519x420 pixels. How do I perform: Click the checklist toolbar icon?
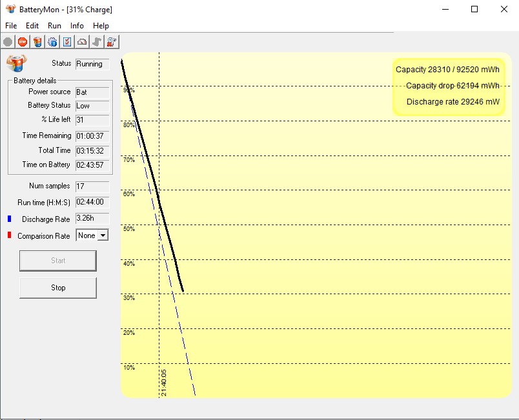click(67, 42)
